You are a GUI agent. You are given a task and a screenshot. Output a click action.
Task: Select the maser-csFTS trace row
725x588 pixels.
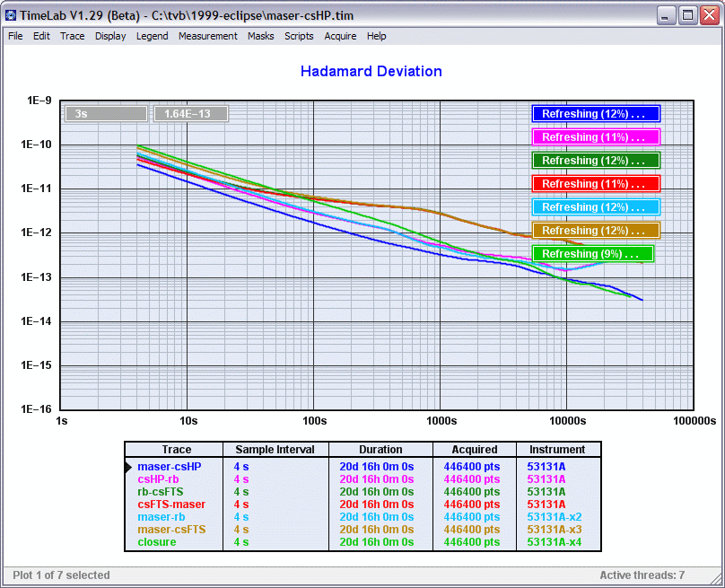[x=362, y=530]
